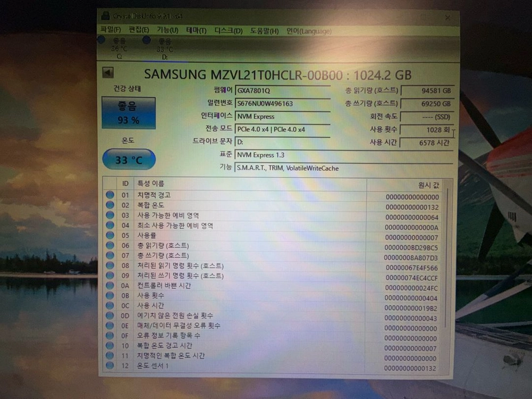Click the status dot for row 02 복합 온도

click(110, 205)
